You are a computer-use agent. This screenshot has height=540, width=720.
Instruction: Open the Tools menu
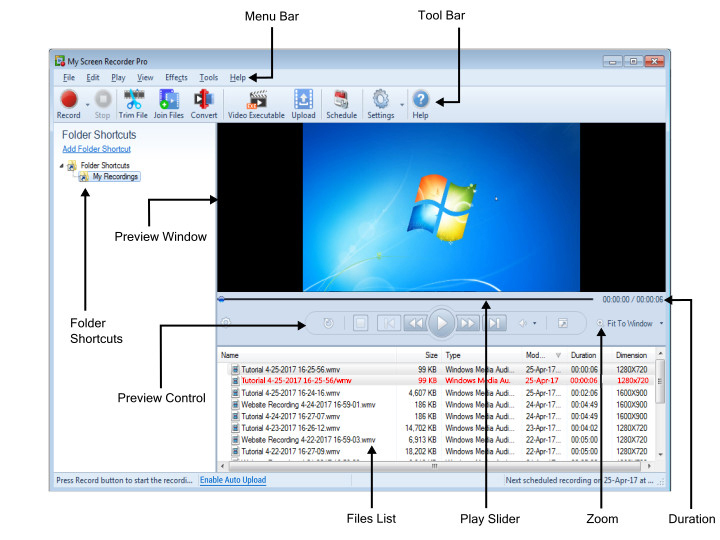pyautogui.click(x=208, y=77)
